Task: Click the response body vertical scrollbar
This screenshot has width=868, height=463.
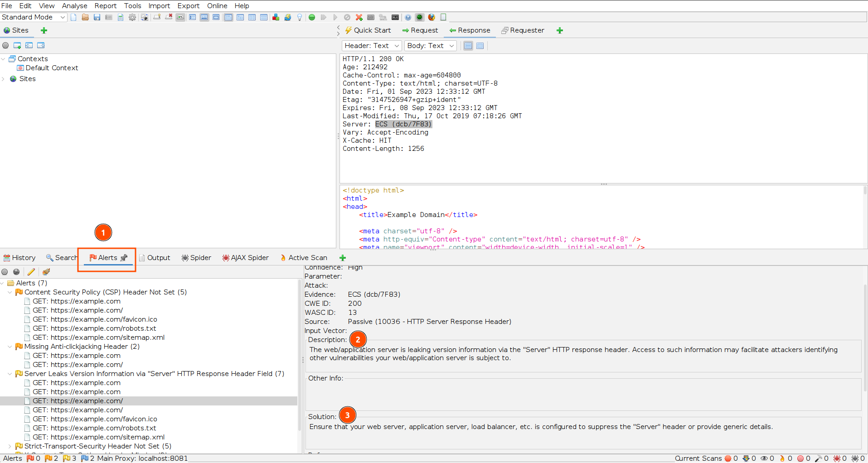Action: [865, 190]
